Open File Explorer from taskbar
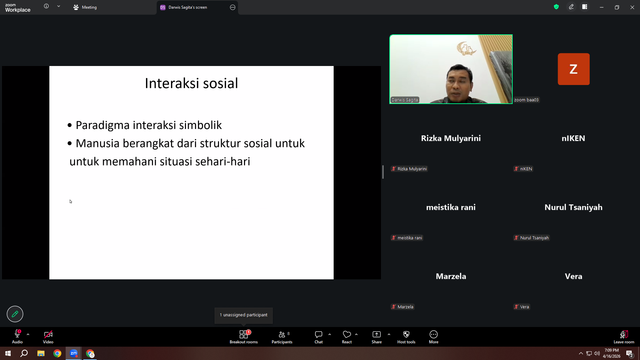 41,353
